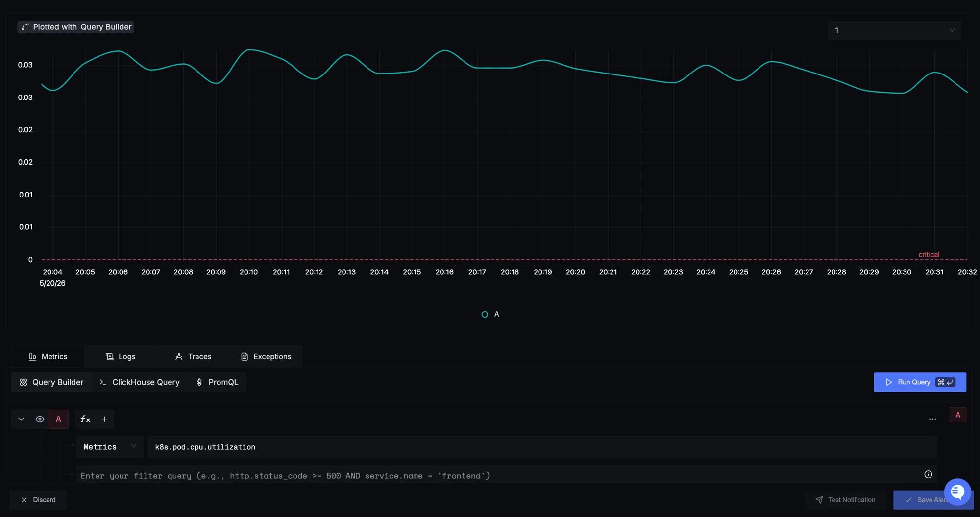Click the info icon in the filter query field

pyautogui.click(x=928, y=474)
